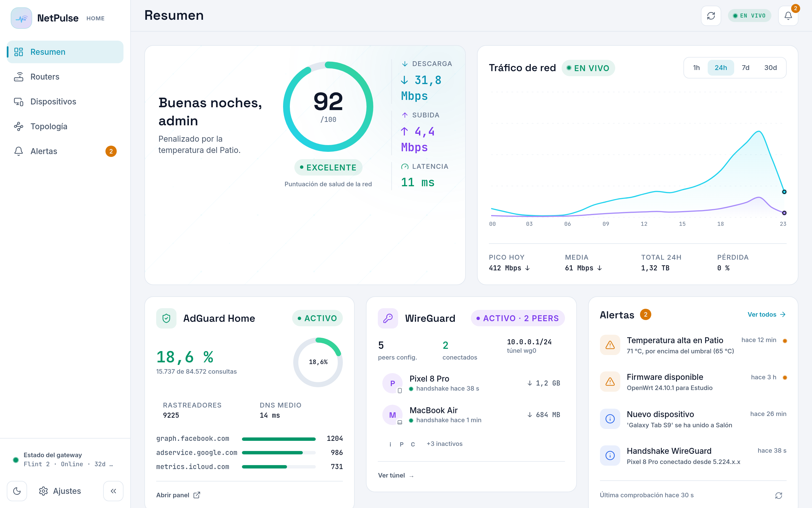Image resolution: width=812 pixels, height=508 pixels.
Task: Open Dispositivos in the sidebar
Action: pyautogui.click(x=65, y=102)
